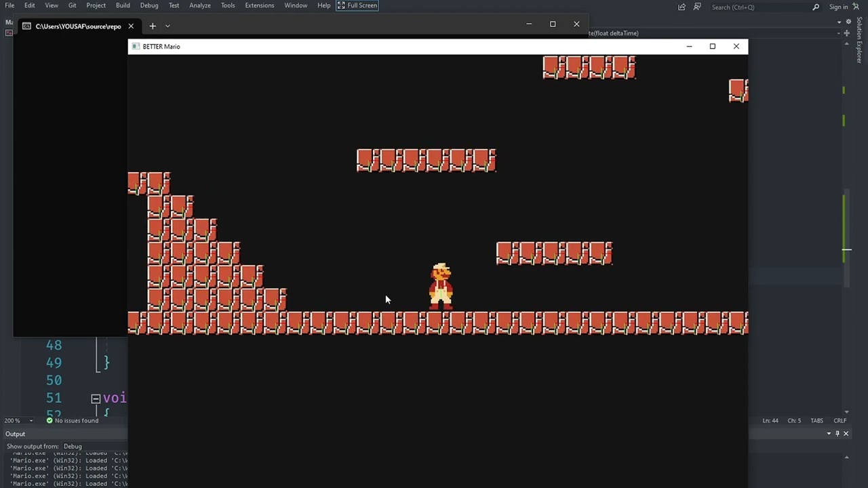Open the document tab list dropdown arrow
The height and width of the screenshot is (488, 868).
click(x=839, y=22)
